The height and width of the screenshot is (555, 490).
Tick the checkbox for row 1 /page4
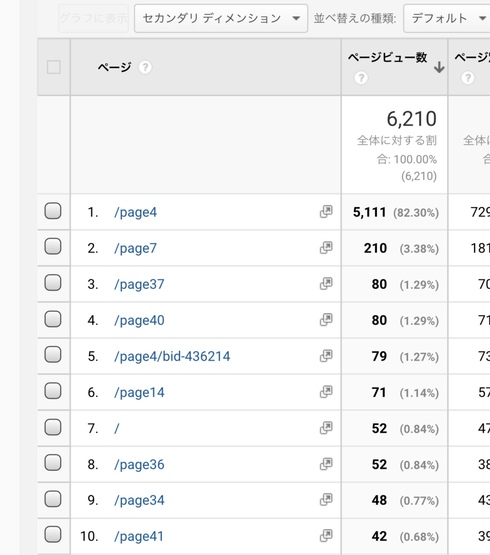[53, 211]
